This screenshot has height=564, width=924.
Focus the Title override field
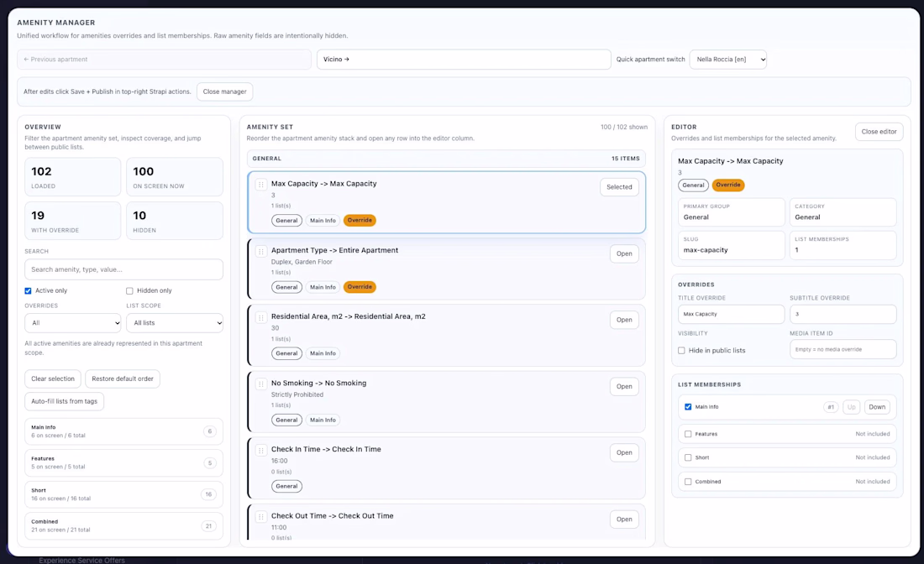tap(731, 315)
